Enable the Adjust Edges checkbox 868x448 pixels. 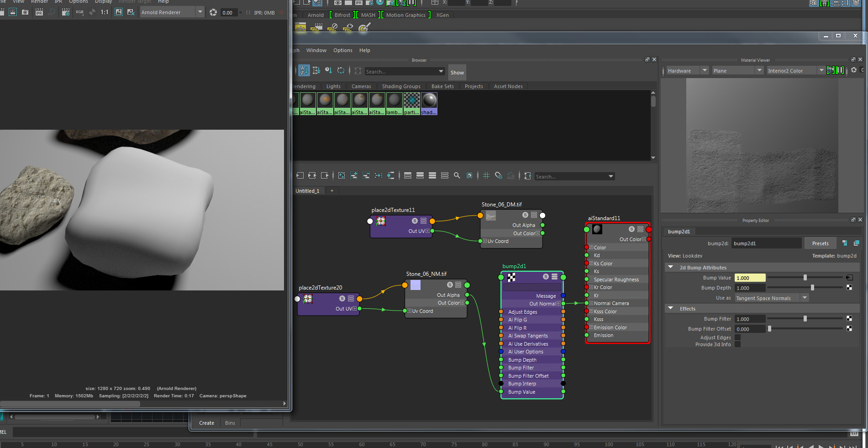coord(737,337)
